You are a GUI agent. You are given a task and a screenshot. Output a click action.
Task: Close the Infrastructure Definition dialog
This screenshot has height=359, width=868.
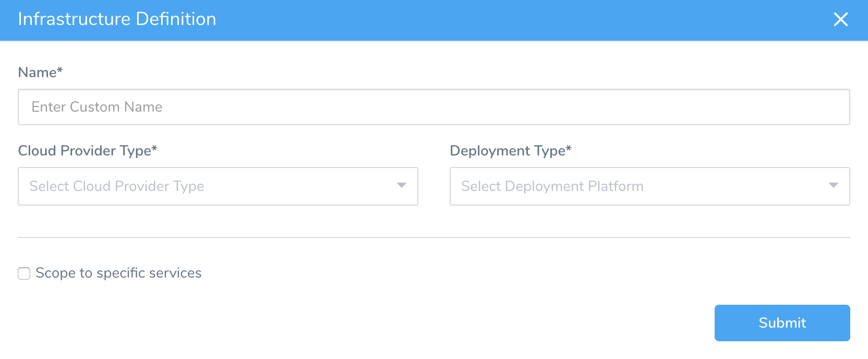(840, 19)
